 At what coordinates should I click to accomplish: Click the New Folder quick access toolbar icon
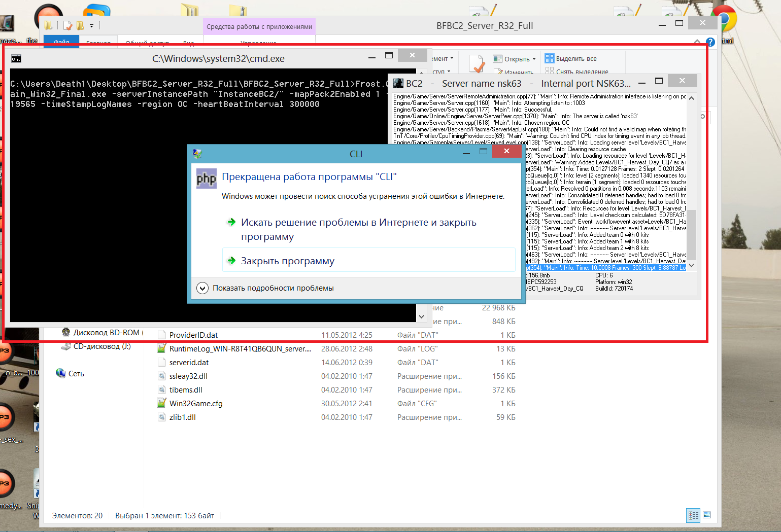pos(80,25)
